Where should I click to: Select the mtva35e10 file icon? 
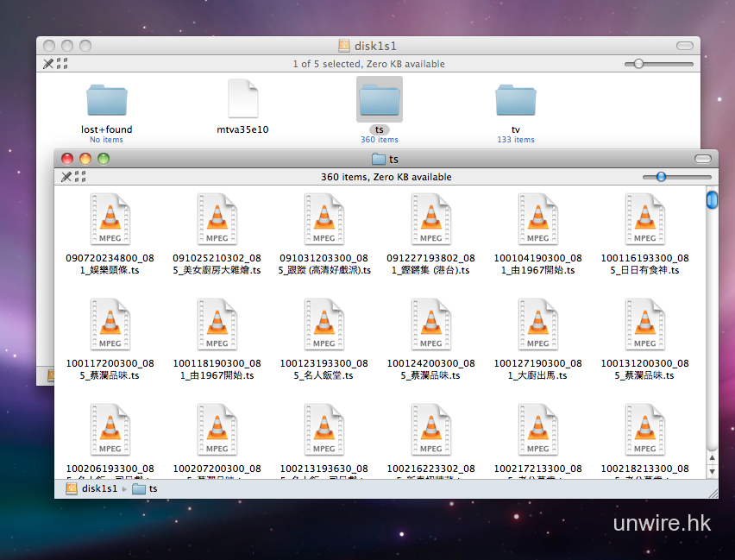coord(242,99)
